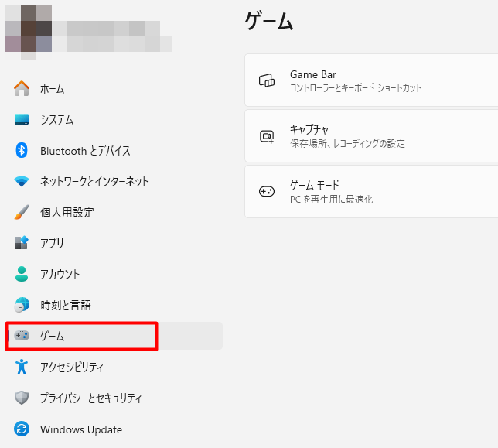The width and height of the screenshot is (498, 448).
Task: Open Windows Update section
Action: point(114,429)
